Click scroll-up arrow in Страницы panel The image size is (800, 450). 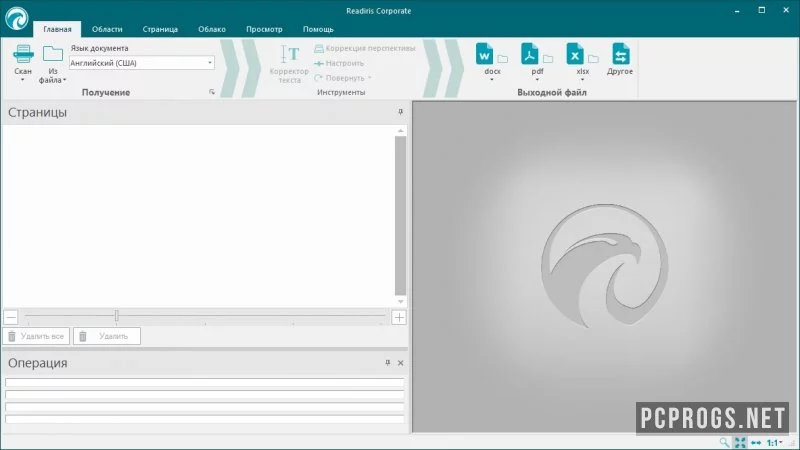coord(401,131)
